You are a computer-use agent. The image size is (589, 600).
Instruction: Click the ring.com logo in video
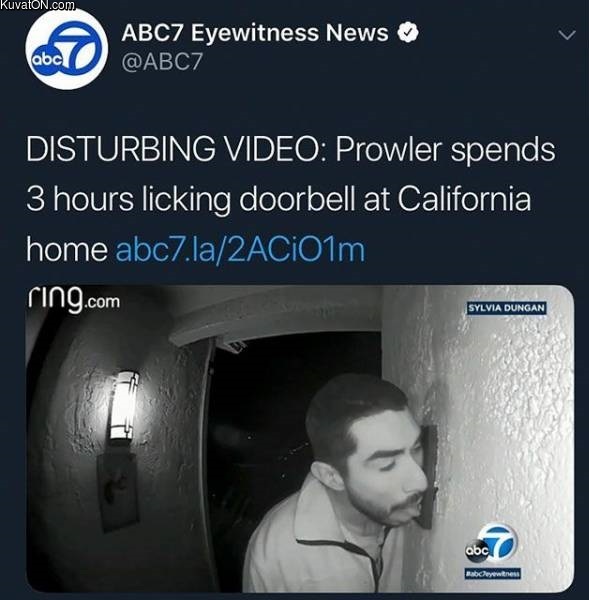74,300
